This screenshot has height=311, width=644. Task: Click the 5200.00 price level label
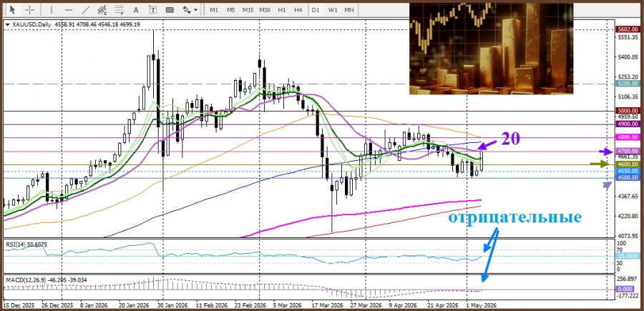point(628,84)
